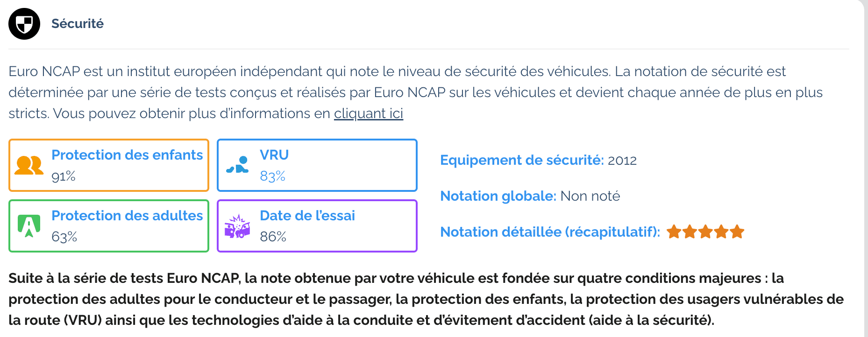This screenshot has height=337, width=868.
Task: Click the 91% children protection score
Action: click(63, 176)
